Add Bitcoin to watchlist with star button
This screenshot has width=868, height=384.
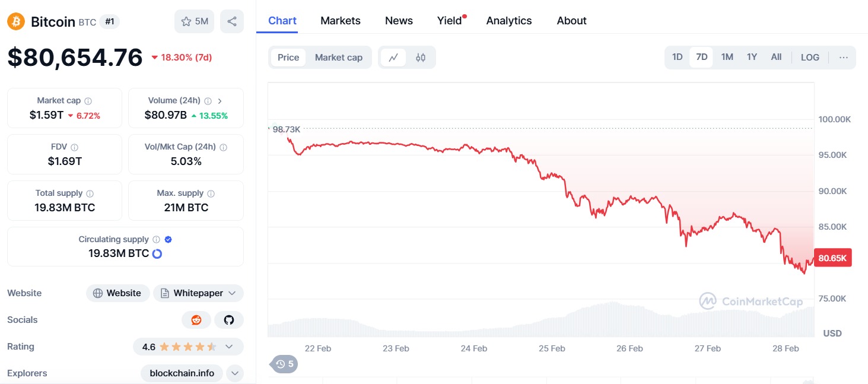pyautogui.click(x=194, y=21)
